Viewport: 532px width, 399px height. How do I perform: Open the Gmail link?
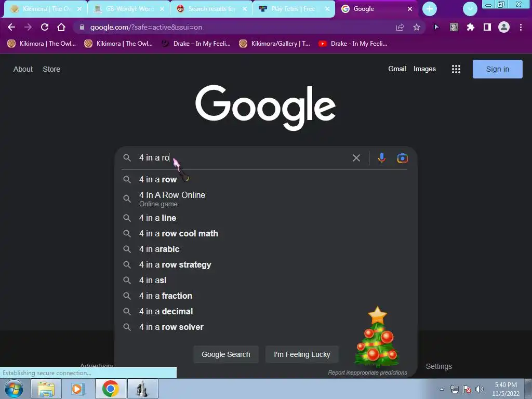[x=397, y=69]
